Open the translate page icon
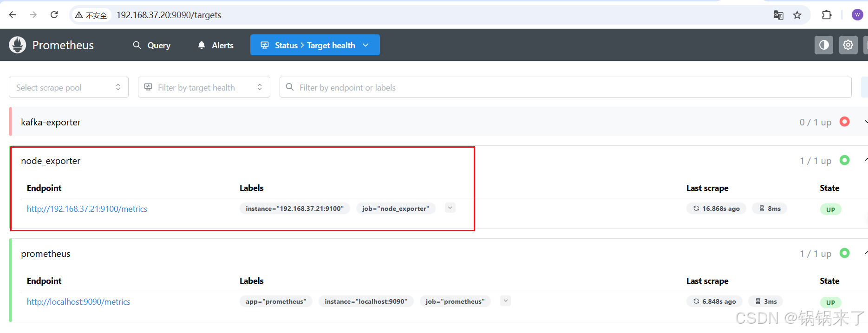Image resolution: width=868 pixels, height=333 pixels. [778, 15]
